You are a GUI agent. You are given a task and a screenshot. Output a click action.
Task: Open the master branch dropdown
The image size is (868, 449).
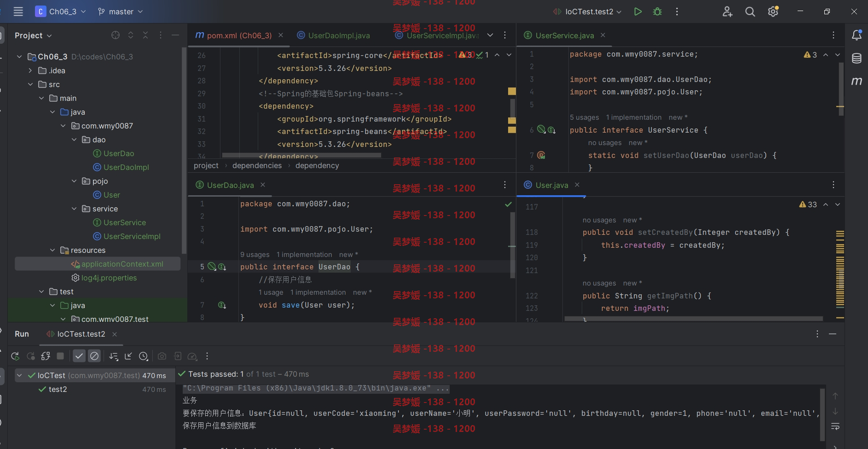pos(120,12)
